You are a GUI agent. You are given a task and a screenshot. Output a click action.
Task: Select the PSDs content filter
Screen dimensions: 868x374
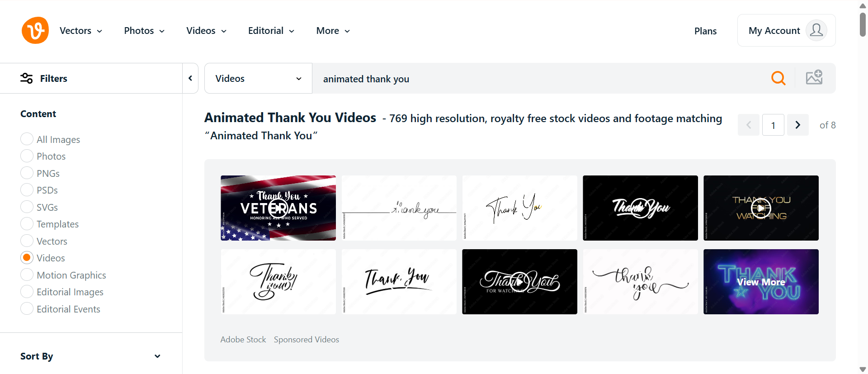coord(27,190)
